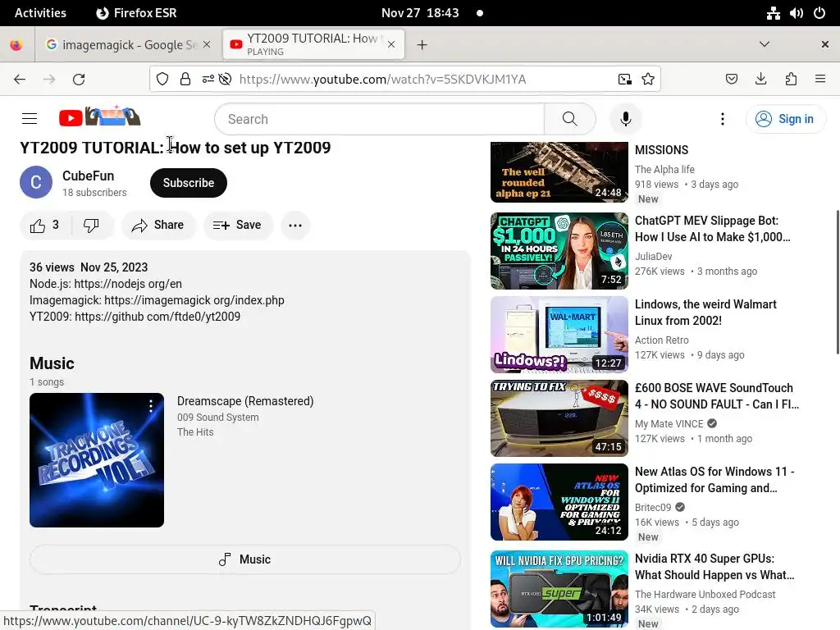Viewport: 840px width, 630px height.
Task: Open picture-in-picture from address bar
Action: pos(624,80)
